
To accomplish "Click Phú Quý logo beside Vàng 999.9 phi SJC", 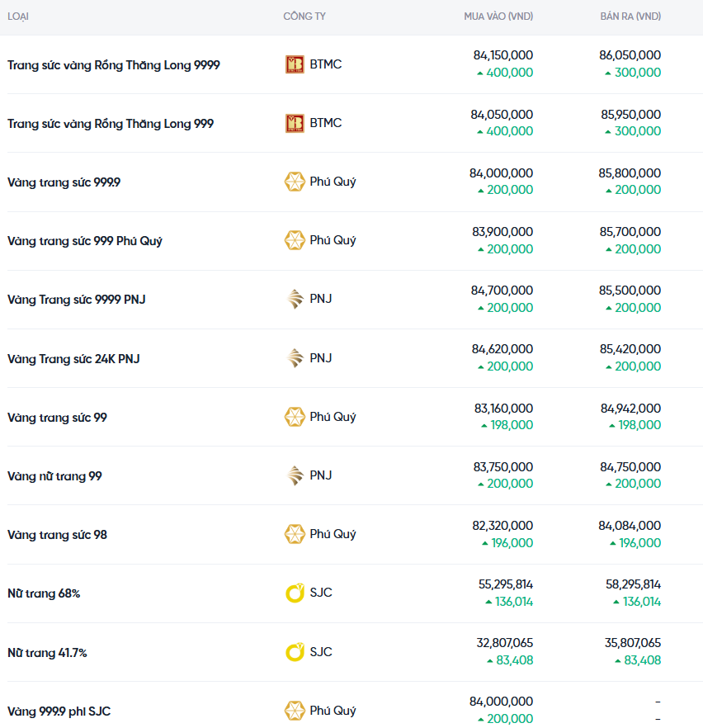I will (295, 711).
